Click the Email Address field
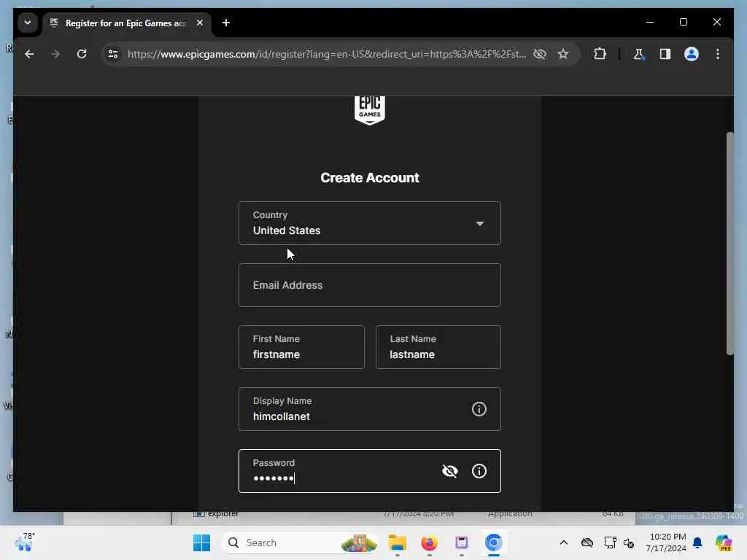747x560 pixels. (x=370, y=285)
